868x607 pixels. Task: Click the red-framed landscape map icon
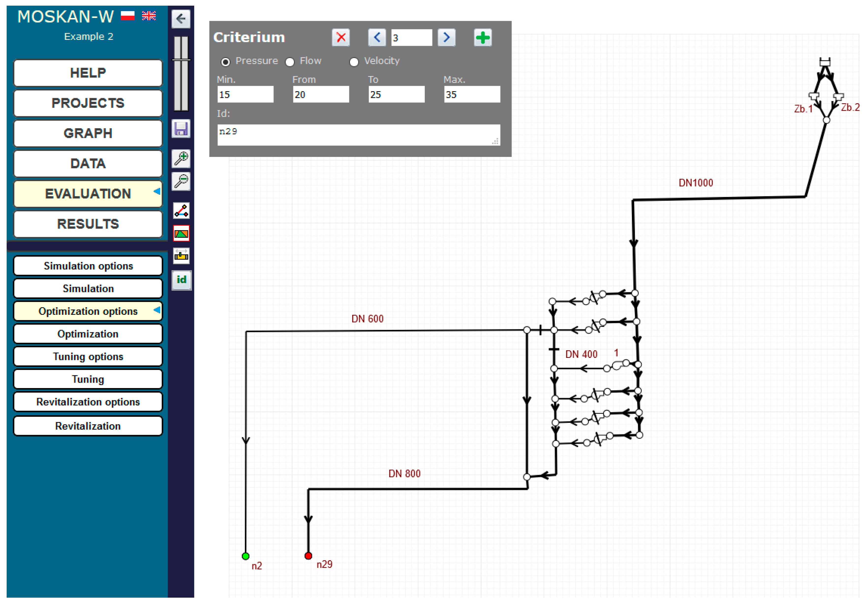coord(181,234)
